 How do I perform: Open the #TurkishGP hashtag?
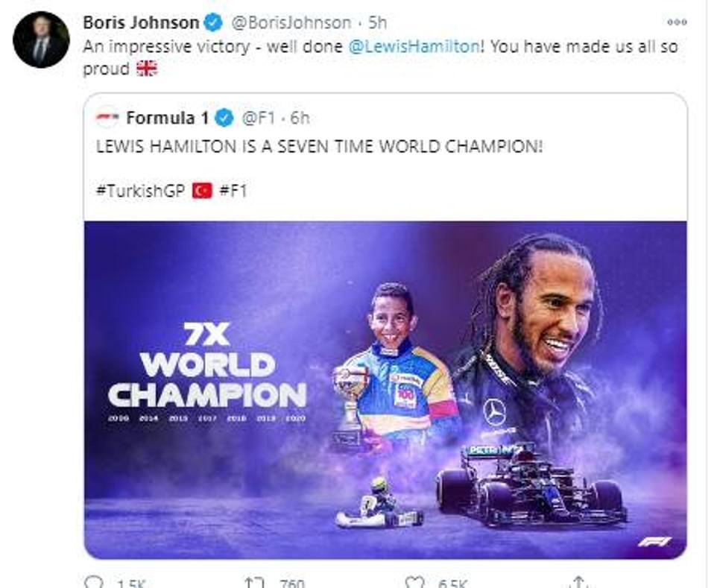point(140,191)
